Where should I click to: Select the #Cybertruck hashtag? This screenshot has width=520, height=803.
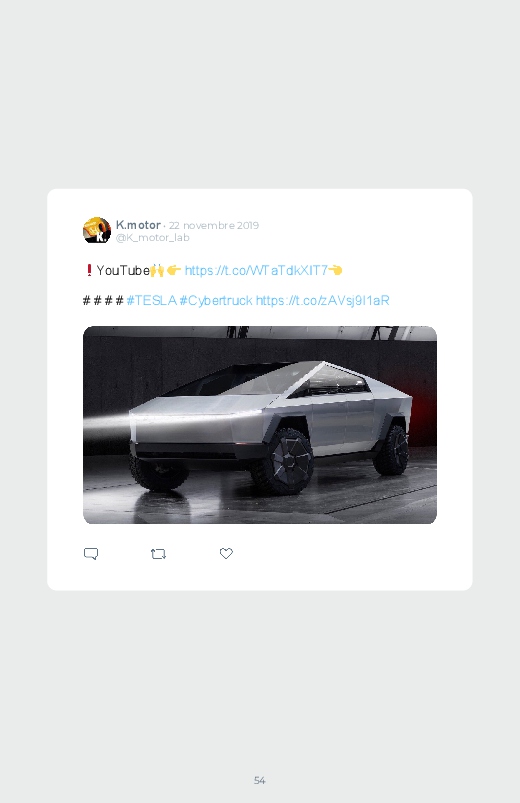tap(216, 300)
